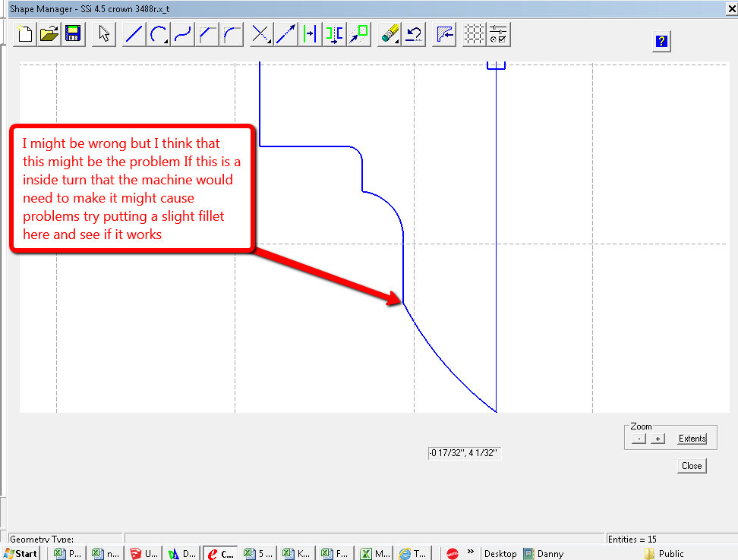Select the fillet corner tool
Screen dimensions: 738x560
[231, 34]
